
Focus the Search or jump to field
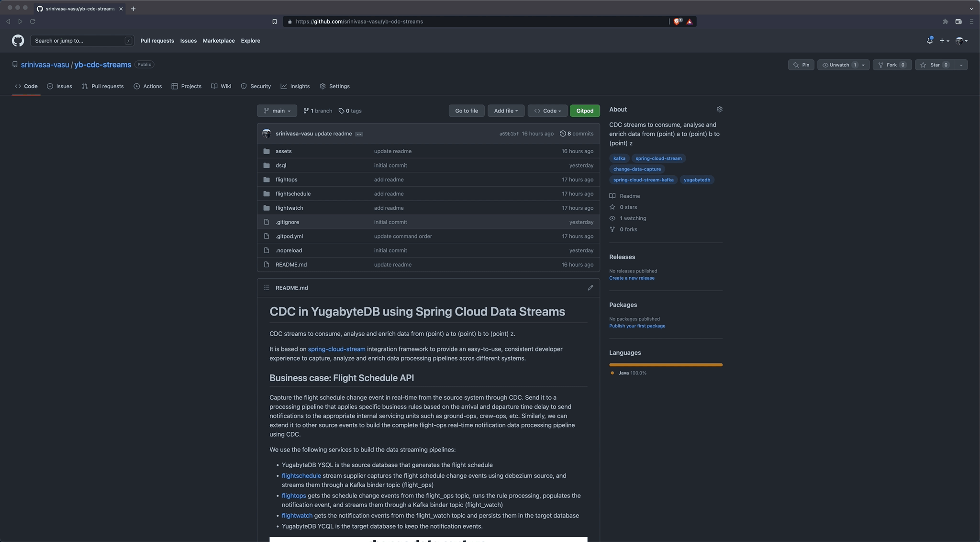click(x=81, y=41)
